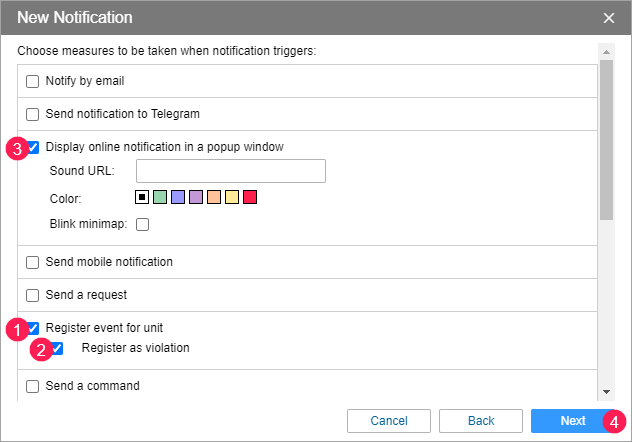Toggle the Blink minimap checkbox
This screenshot has height=442, width=632.
coord(142,224)
